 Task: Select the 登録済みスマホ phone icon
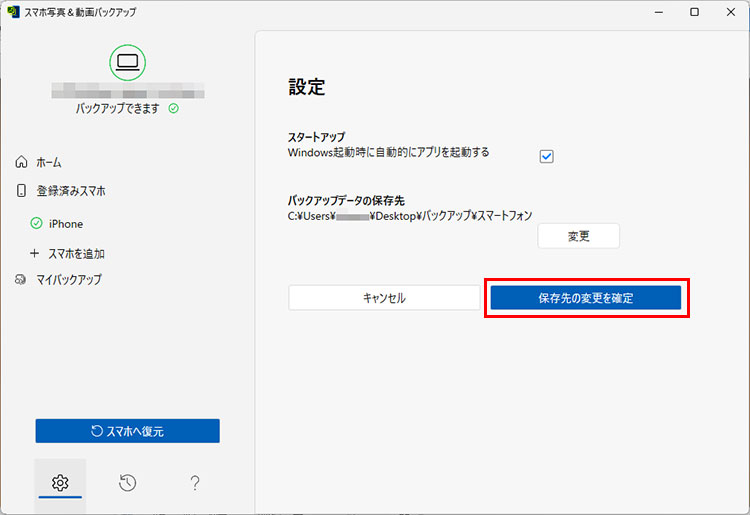(x=22, y=190)
